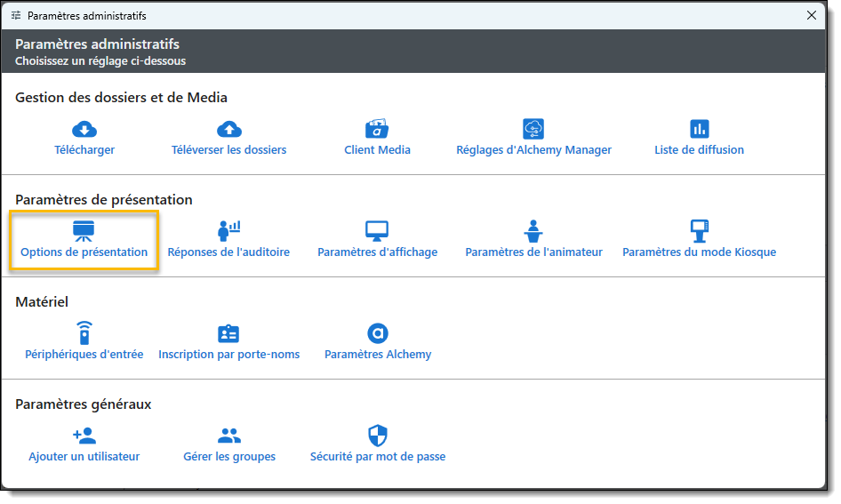Screen dimensions: 841x504
Task: Click the Paramètres Alchemy logo icon
Action: click(378, 333)
